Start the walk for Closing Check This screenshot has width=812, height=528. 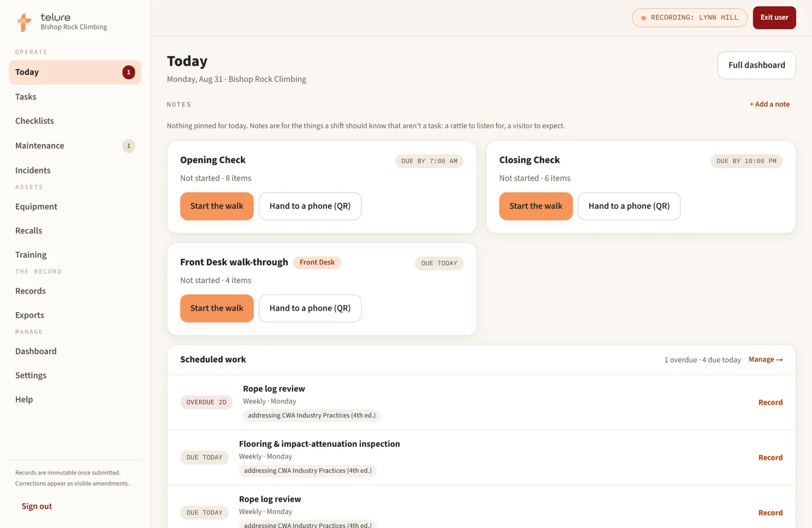[x=536, y=206]
